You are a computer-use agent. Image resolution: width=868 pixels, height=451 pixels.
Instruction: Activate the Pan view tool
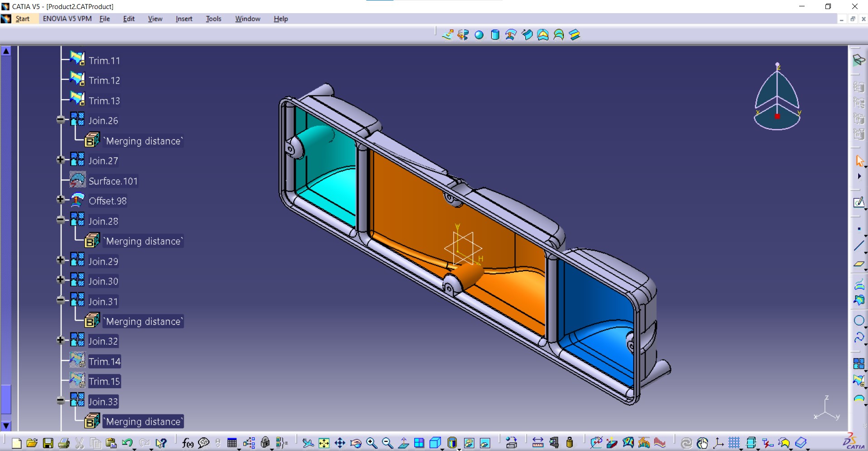point(340,443)
